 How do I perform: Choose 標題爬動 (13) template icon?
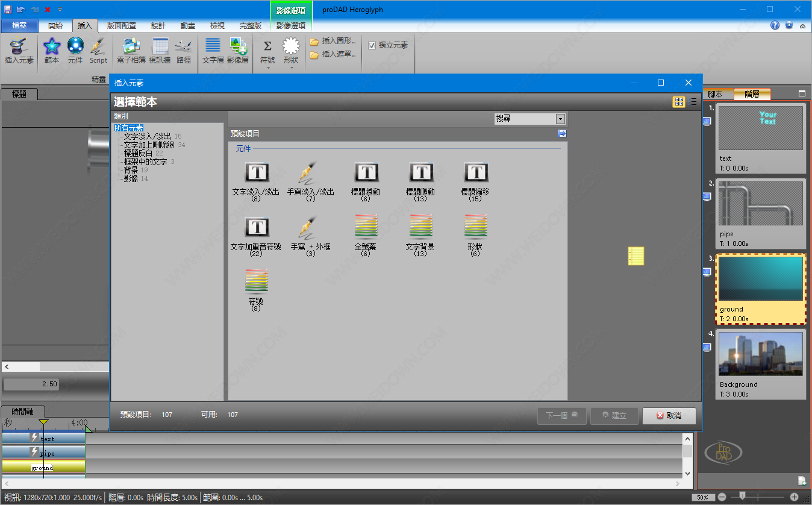tap(420, 172)
